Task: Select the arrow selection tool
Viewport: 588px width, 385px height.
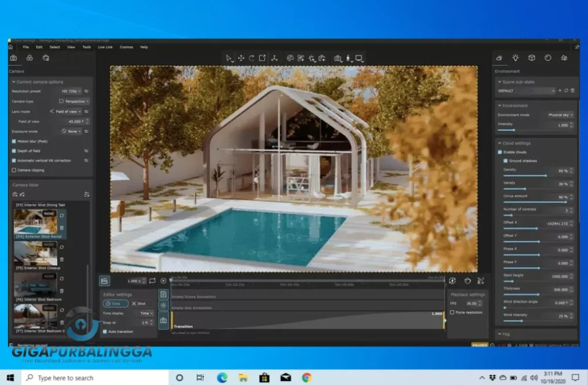Action: tap(229, 58)
